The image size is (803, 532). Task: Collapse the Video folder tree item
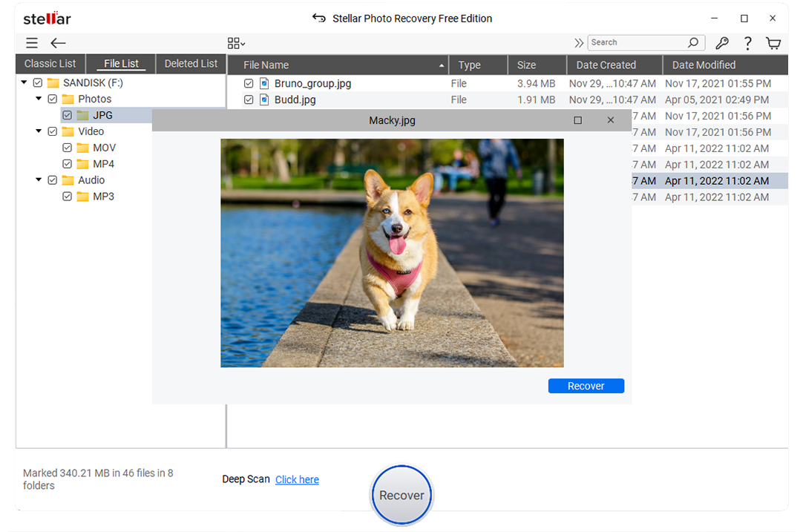39,131
